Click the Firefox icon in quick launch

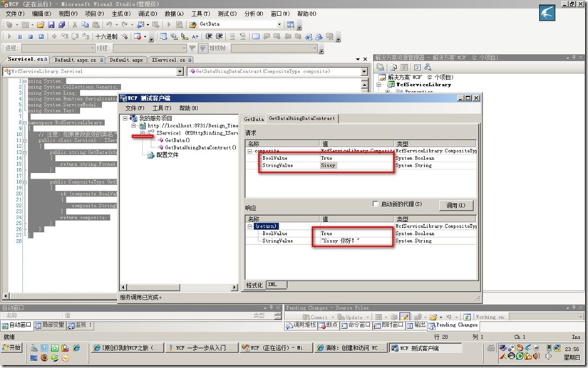tap(44, 357)
